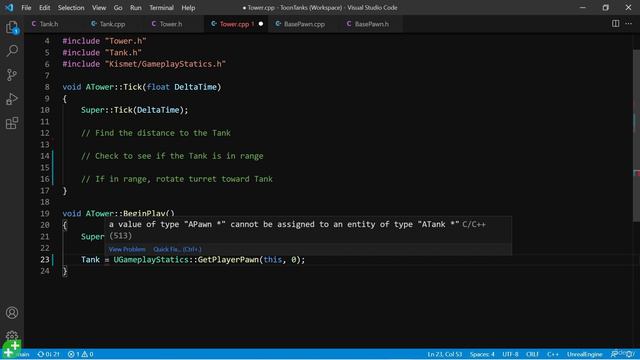640x360 pixels.
Task: Open the Explorer view in activity bar
Action: click(12, 28)
